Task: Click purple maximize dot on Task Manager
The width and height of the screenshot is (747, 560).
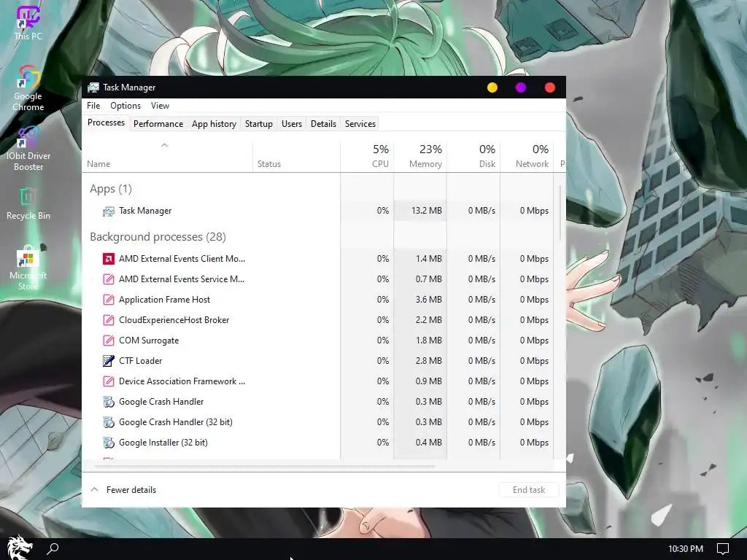Action: click(521, 87)
